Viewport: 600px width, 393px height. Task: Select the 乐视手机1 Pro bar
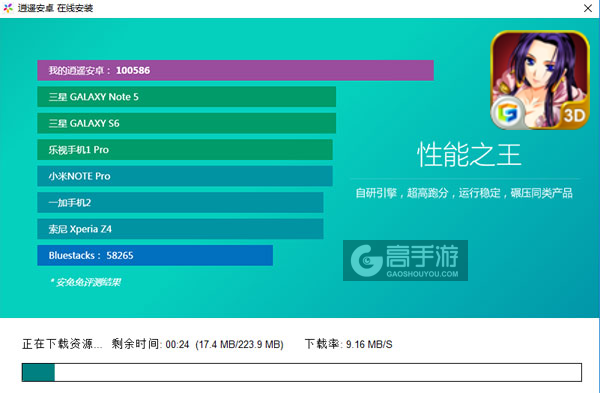185,149
